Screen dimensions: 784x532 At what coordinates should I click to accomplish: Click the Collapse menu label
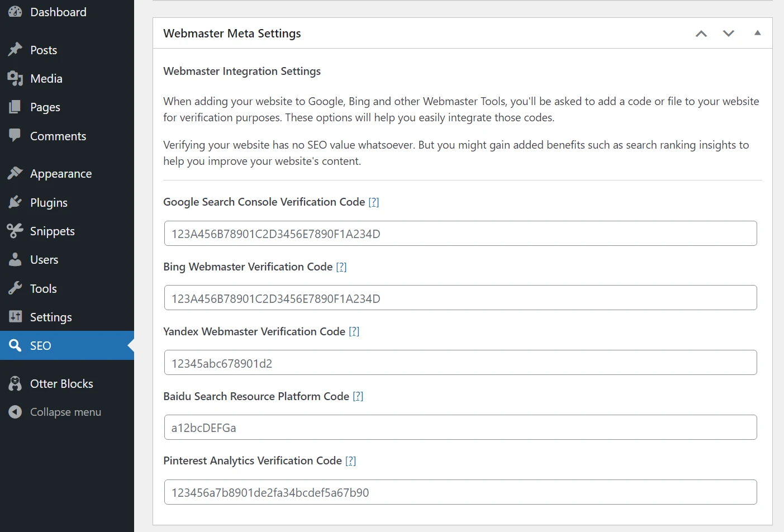pos(65,412)
